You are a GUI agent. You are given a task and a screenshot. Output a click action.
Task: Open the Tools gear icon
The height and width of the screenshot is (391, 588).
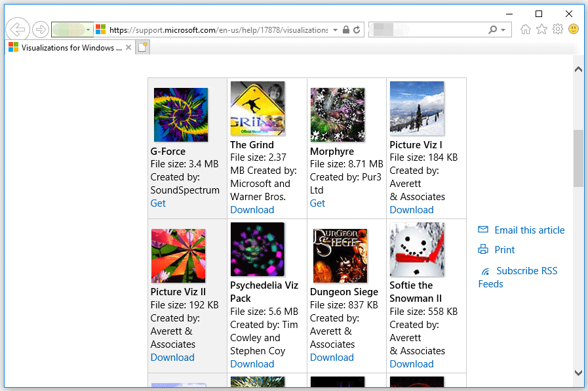[558, 29]
